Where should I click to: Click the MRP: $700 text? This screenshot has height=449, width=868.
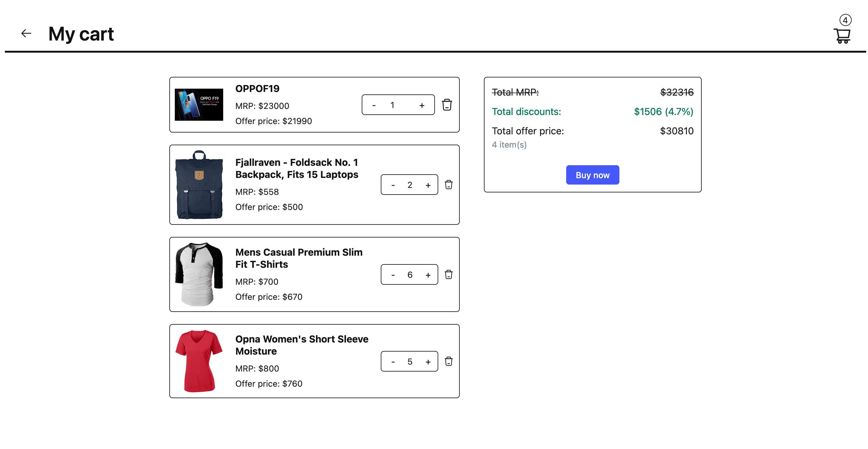pyautogui.click(x=257, y=282)
